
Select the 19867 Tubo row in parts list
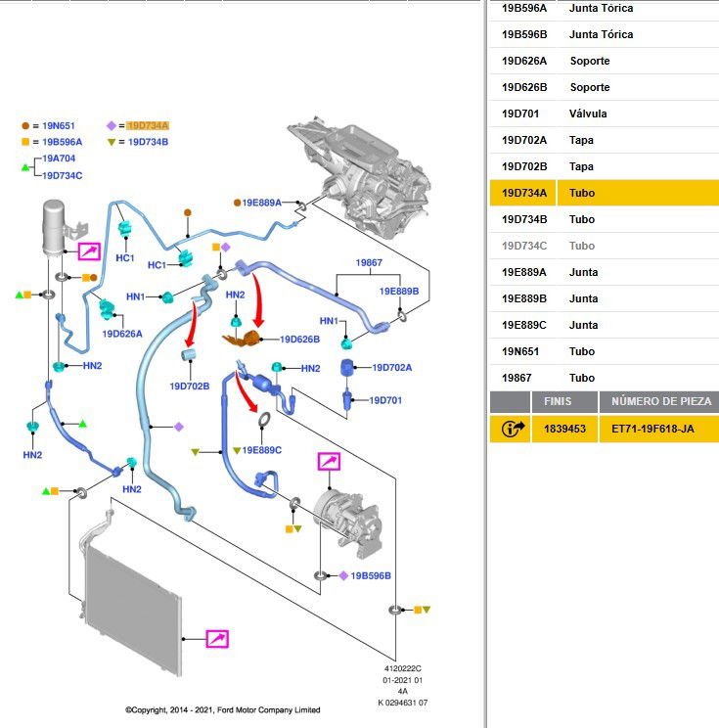(604, 378)
